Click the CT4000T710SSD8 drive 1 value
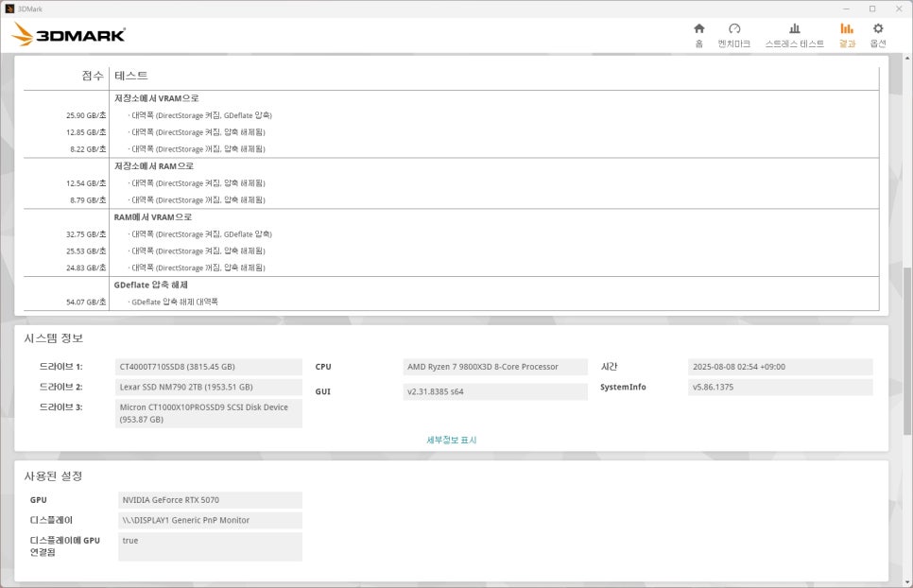Image resolution: width=913 pixels, height=588 pixels. tap(209, 367)
